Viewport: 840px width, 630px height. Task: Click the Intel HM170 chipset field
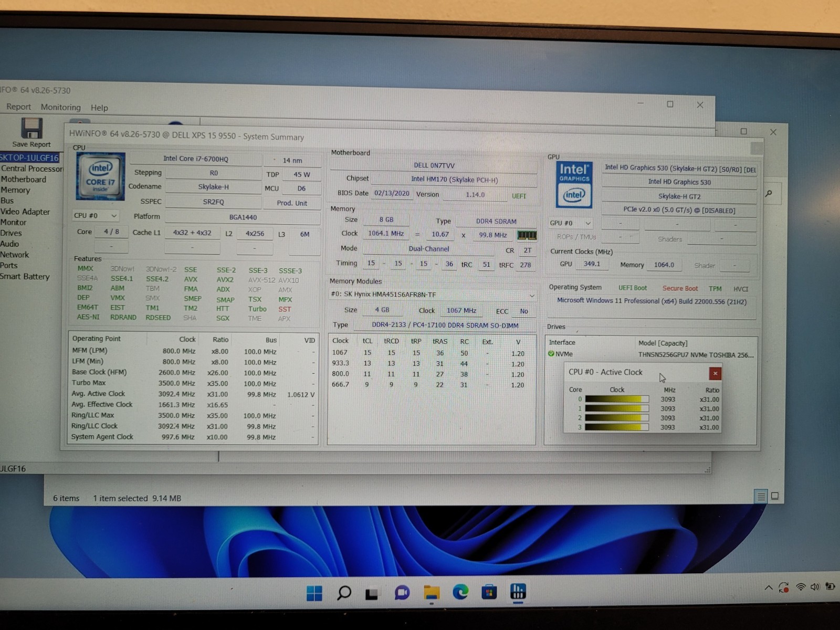(454, 180)
